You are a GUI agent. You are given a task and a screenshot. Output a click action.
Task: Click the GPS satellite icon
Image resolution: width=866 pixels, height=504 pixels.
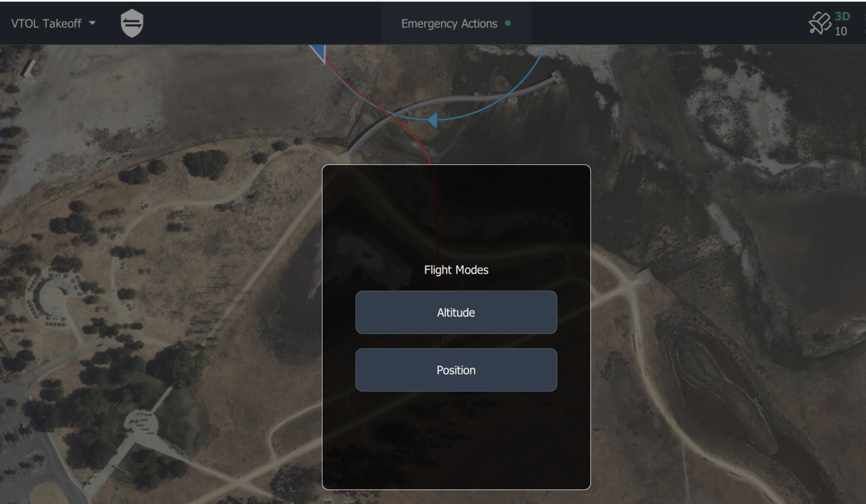click(x=820, y=23)
